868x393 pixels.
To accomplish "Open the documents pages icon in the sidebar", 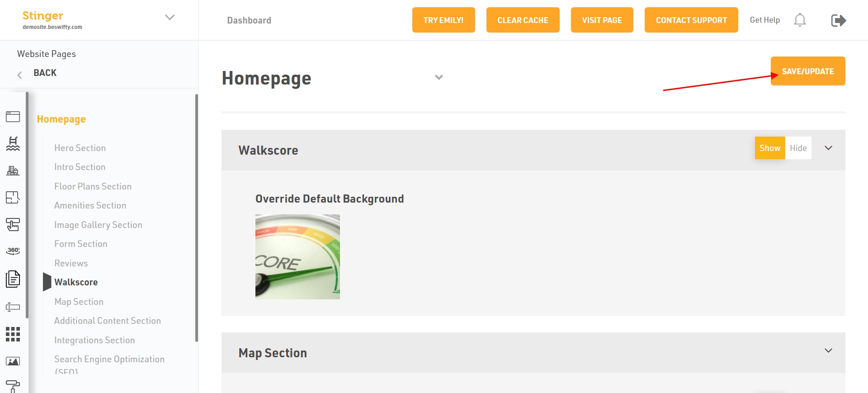I will (x=13, y=279).
